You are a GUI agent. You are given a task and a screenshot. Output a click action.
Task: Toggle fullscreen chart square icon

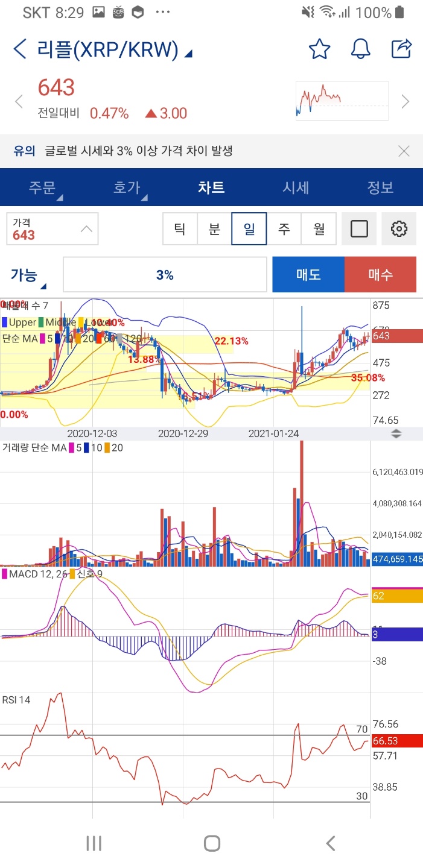(x=359, y=229)
